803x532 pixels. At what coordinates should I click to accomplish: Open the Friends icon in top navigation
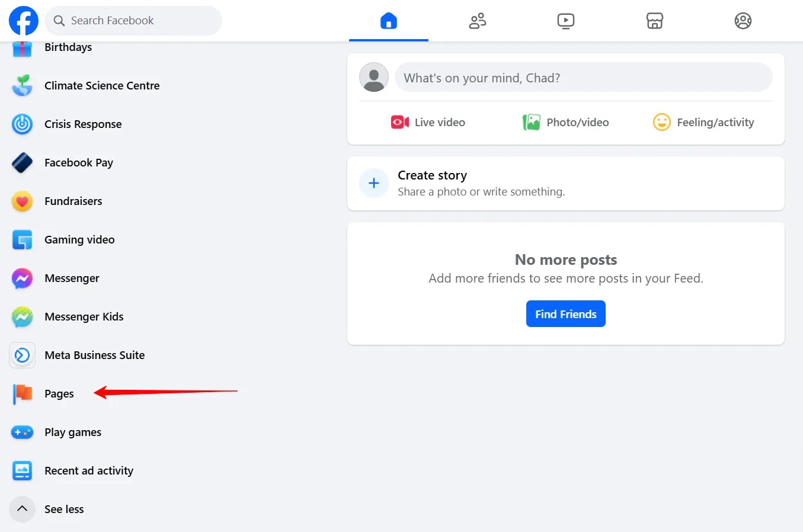point(478,21)
